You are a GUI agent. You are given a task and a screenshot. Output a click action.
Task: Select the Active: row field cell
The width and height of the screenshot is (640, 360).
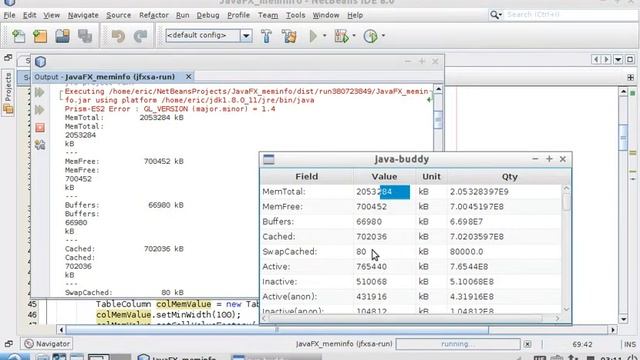[307, 267]
